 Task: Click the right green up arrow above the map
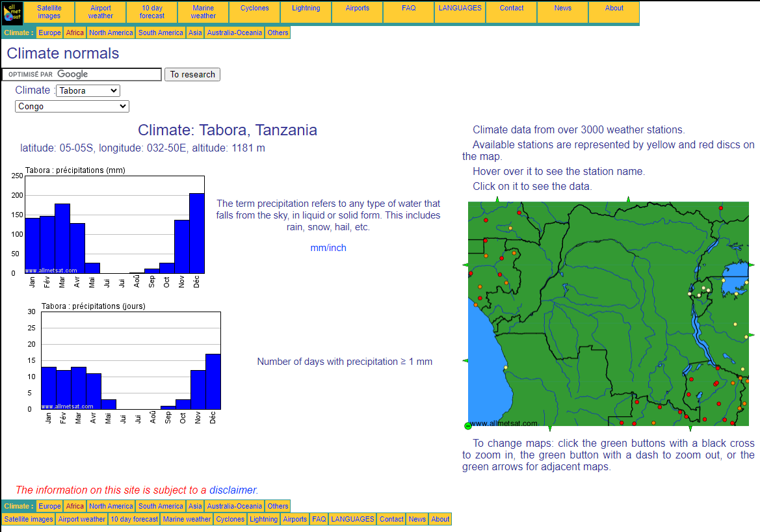628,199
